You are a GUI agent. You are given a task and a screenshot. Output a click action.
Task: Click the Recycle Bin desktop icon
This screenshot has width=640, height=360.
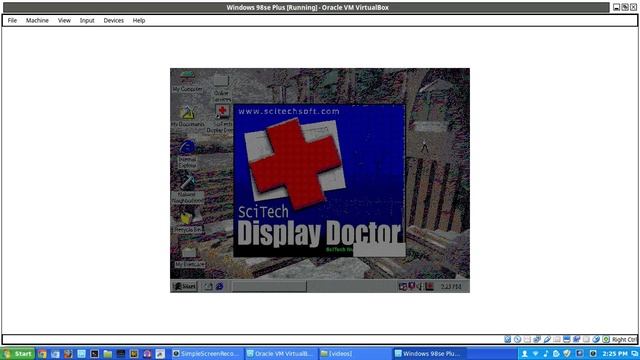click(x=187, y=222)
